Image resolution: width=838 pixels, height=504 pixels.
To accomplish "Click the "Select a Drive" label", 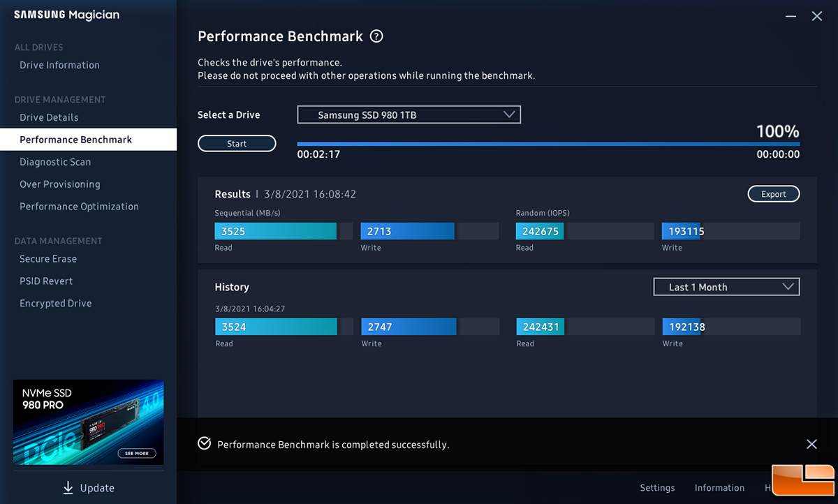I will (x=229, y=114).
